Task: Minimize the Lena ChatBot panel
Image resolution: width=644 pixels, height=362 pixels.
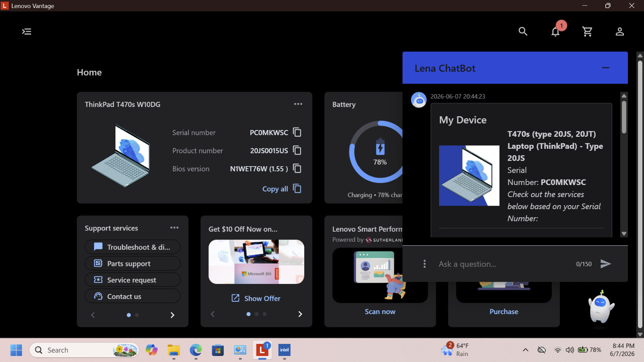Action: [606, 68]
